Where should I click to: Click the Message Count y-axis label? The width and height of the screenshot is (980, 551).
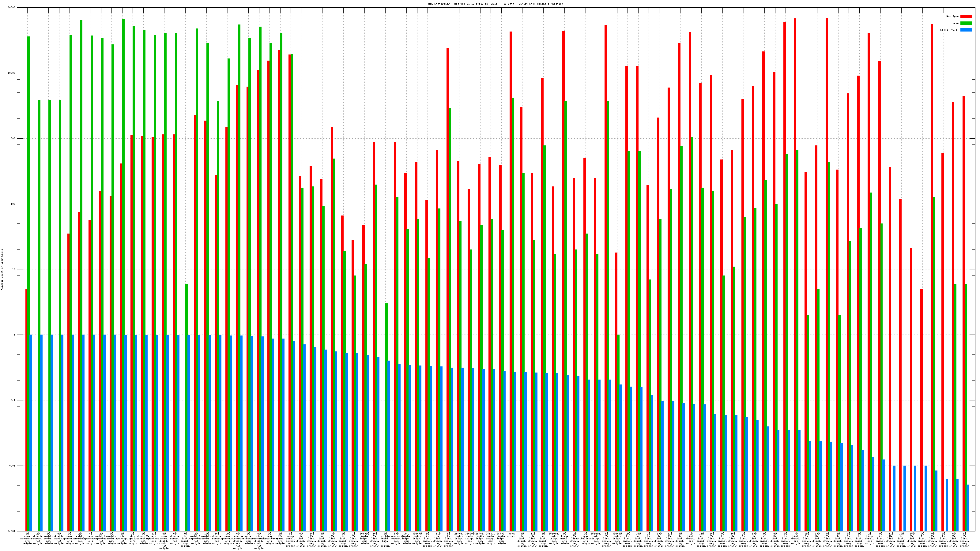click(2, 270)
